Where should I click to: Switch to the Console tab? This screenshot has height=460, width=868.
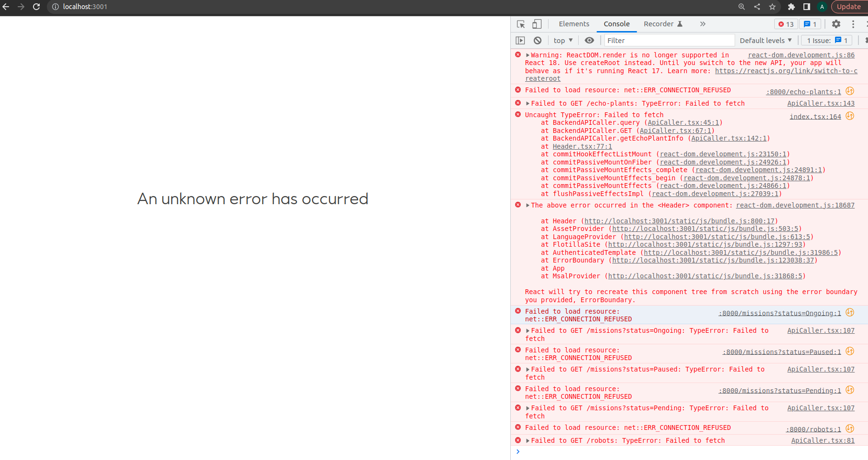click(616, 24)
